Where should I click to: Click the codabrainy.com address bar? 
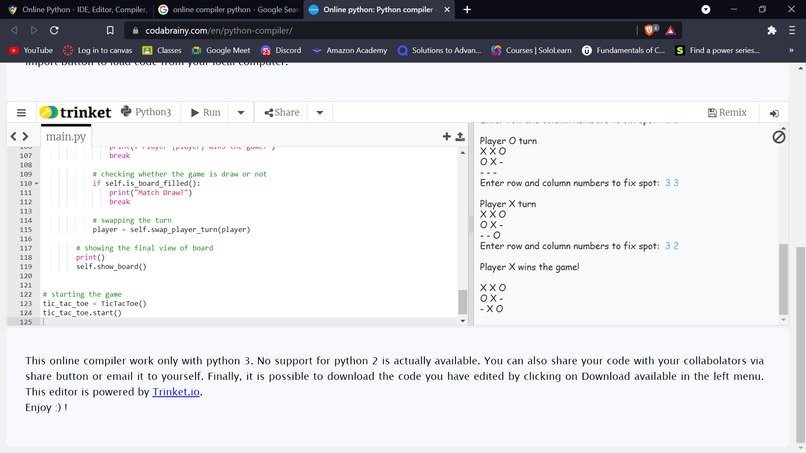[x=380, y=30]
